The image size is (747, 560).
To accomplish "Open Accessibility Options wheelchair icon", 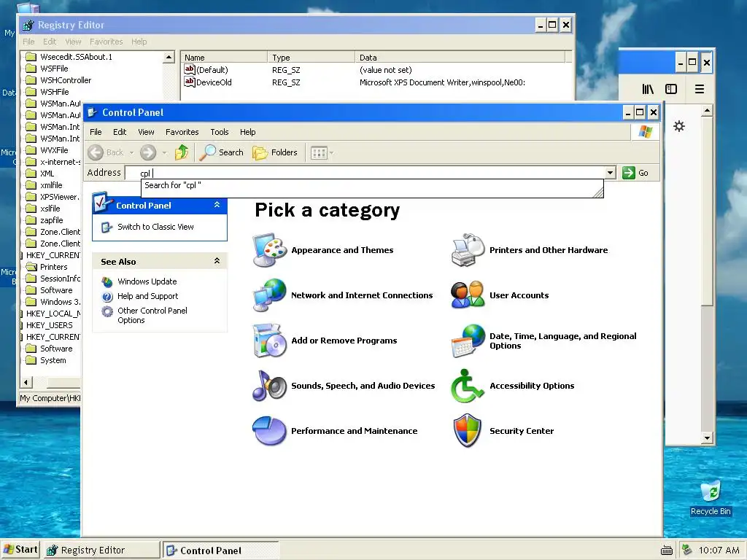I will click(x=468, y=386).
